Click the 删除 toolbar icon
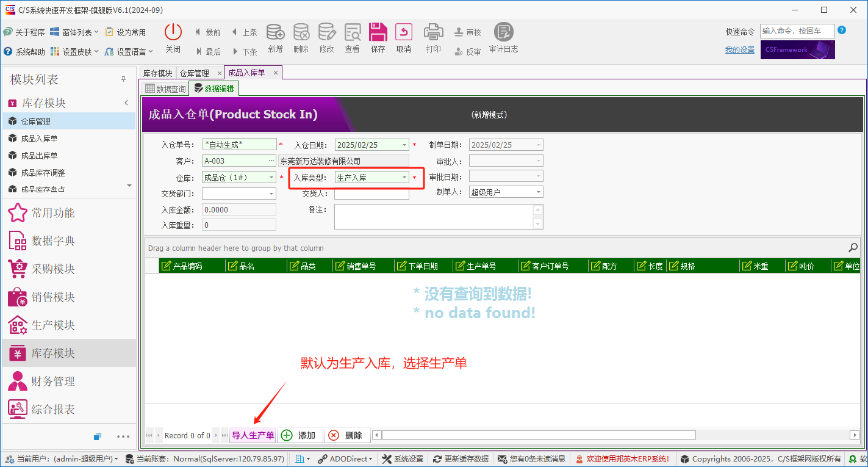This screenshot has height=467, width=868. (301, 38)
